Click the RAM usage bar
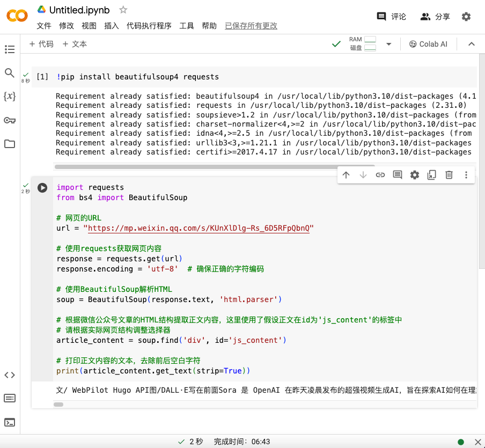 pos(371,40)
